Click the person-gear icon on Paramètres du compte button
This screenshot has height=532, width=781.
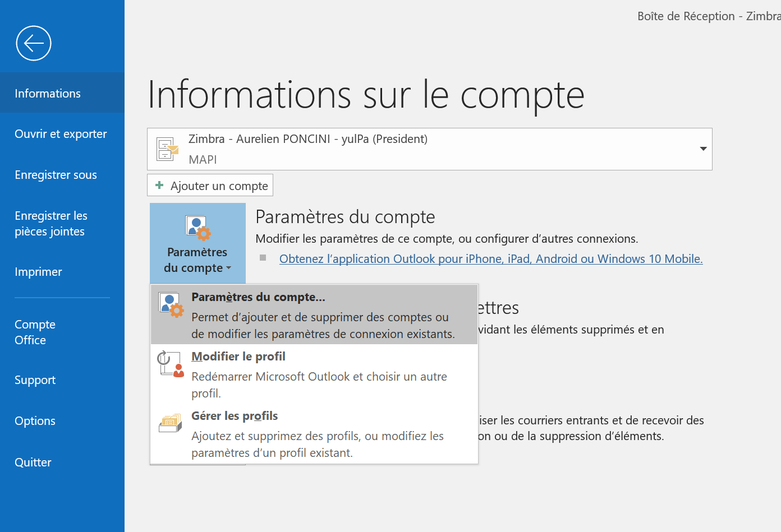tap(197, 228)
